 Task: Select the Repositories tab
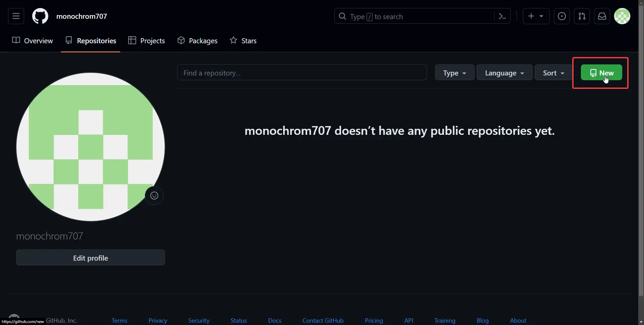pos(91,41)
